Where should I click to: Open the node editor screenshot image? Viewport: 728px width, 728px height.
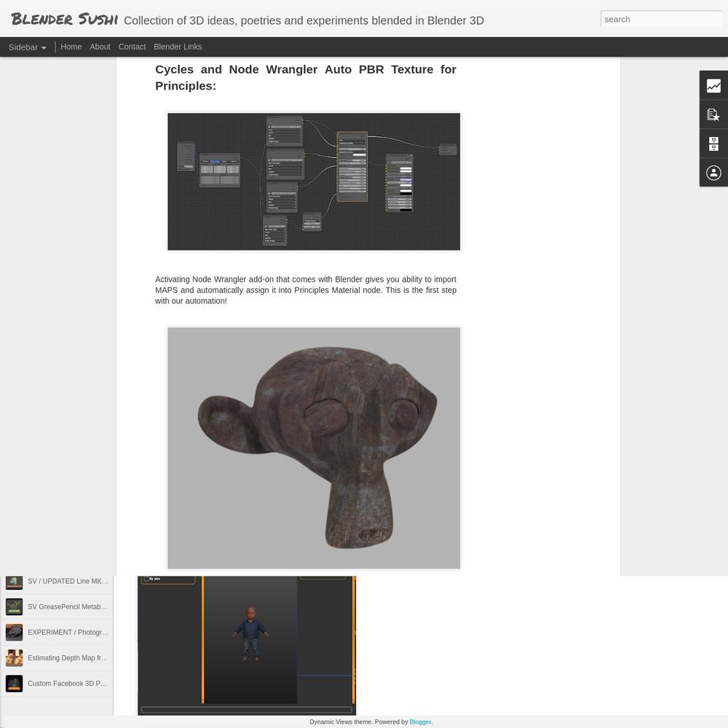click(314, 181)
